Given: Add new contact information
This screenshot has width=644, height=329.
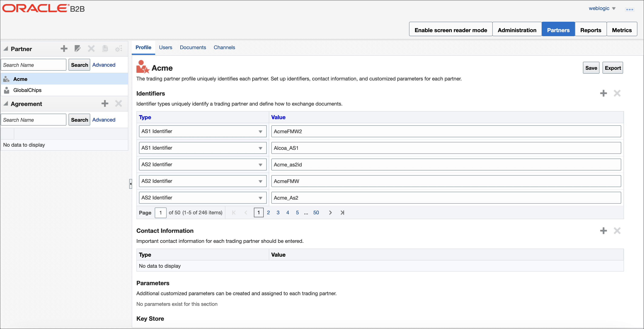Looking at the screenshot, I should pos(604,230).
